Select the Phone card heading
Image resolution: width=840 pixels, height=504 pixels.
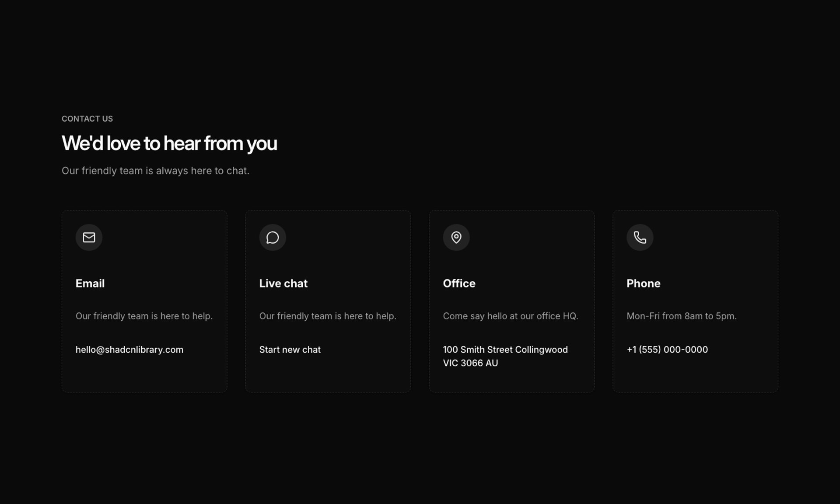click(x=644, y=283)
